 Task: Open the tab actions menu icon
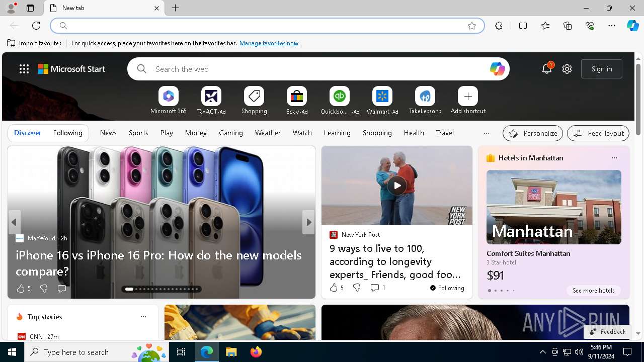(30, 8)
